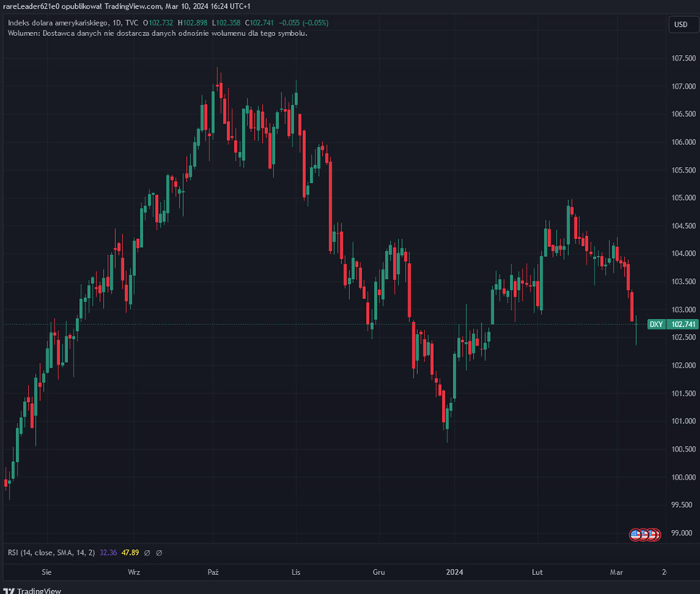Click the first empty-value symbol after RSI
Viewport: 700px width, 594px height.
147,552
